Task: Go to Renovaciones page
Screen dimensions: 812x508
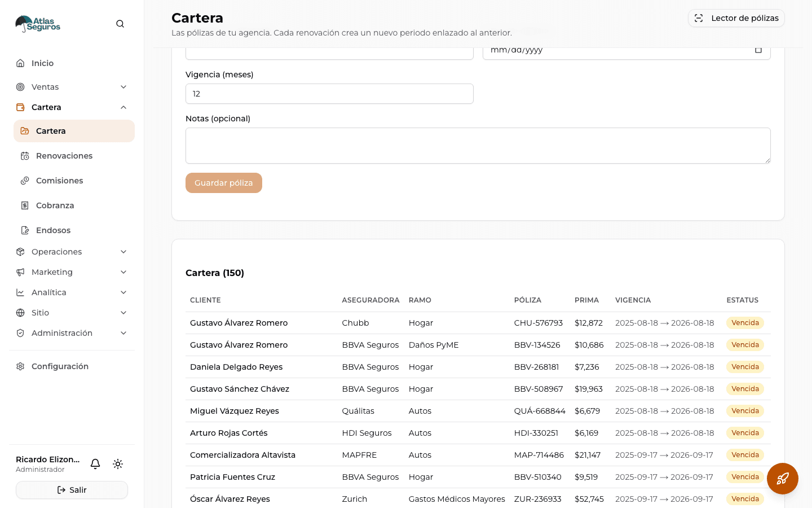Action: pyautogui.click(x=74, y=156)
